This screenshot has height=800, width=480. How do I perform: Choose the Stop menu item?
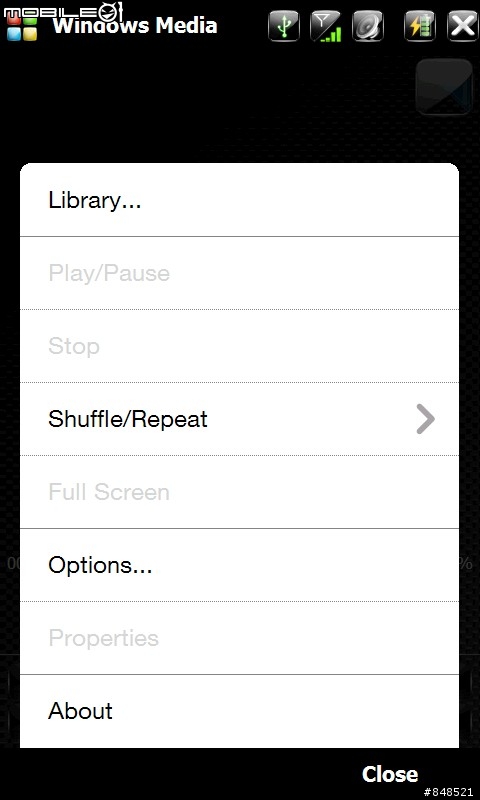[x=239, y=346]
